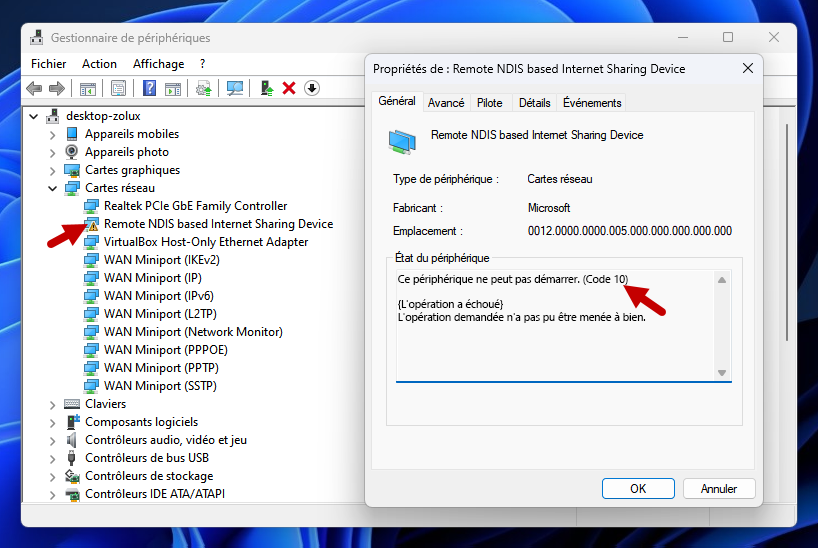
Task: Close the Properties dialog
Action: pos(748,68)
